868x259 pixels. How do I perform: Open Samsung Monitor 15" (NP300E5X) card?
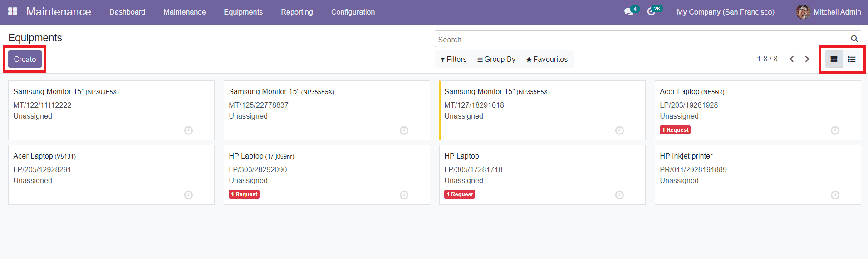click(x=111, y=110)
